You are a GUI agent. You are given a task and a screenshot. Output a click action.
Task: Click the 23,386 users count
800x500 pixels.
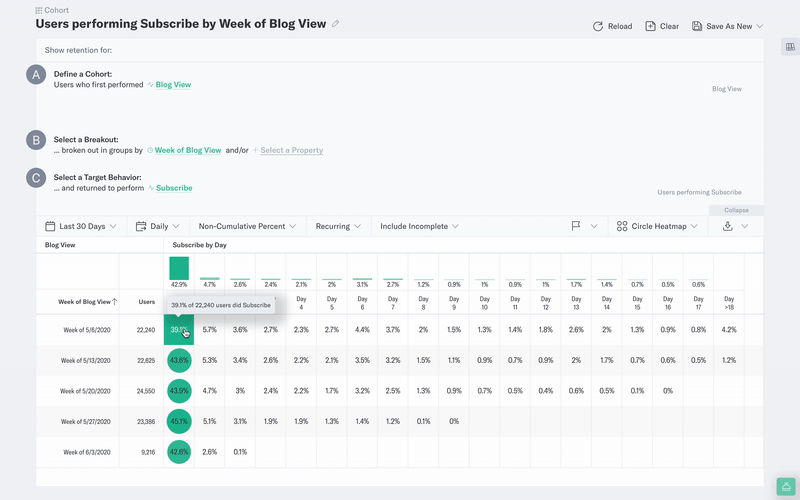click(146, 422)
